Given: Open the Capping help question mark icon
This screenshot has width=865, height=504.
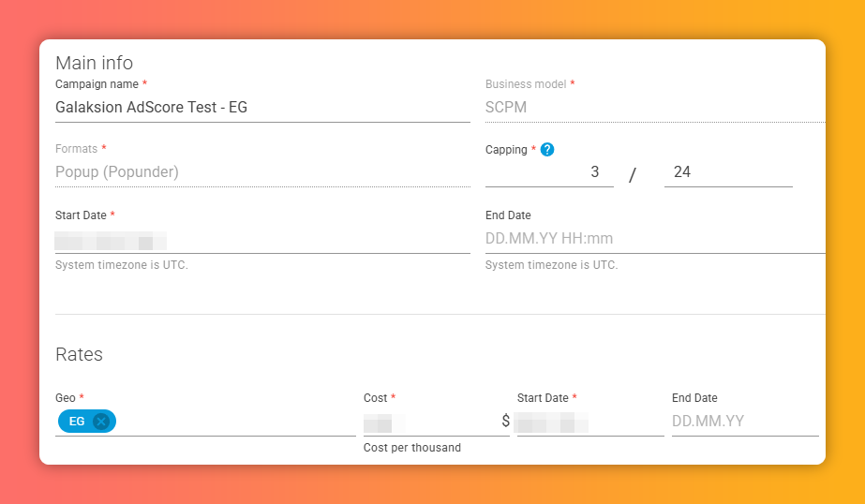Looking at the screenshot, I should tap(546, 150).
